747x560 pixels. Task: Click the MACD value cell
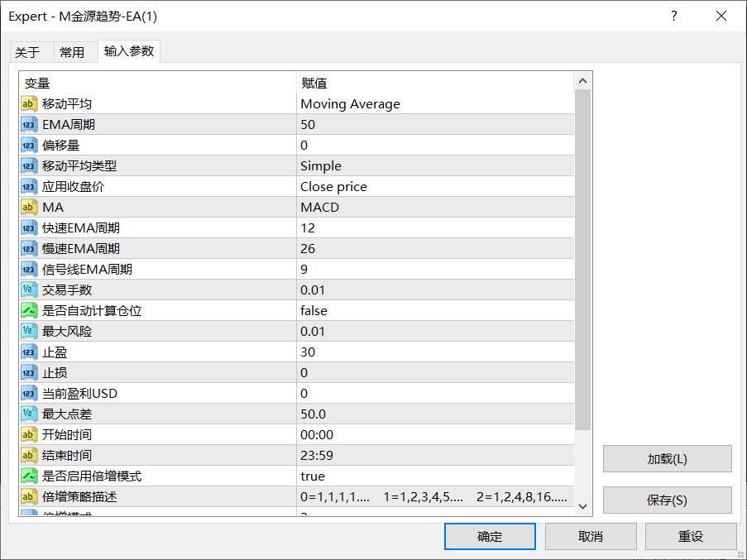(435, 208)
